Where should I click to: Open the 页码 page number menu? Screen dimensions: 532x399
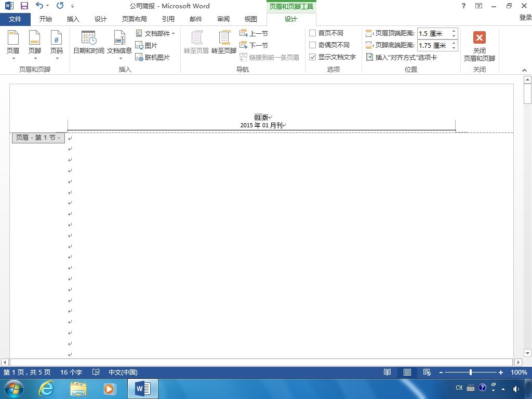click(x=56, y=45)
